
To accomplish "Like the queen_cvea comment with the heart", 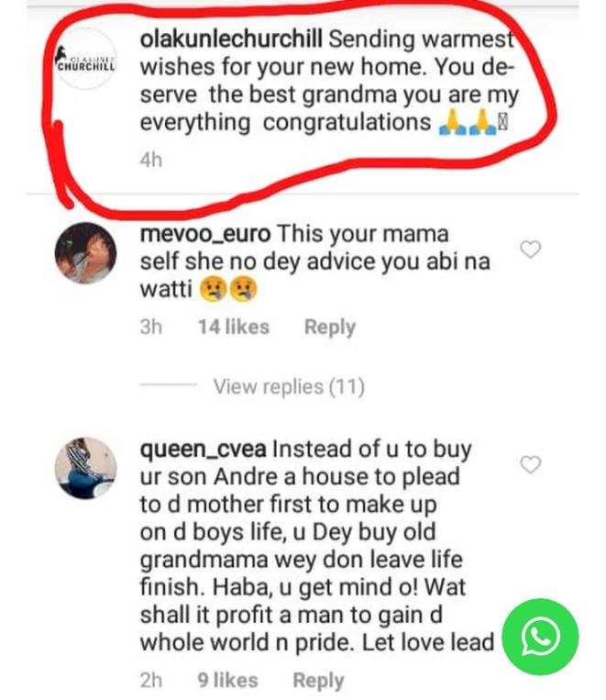I will 530,465.
